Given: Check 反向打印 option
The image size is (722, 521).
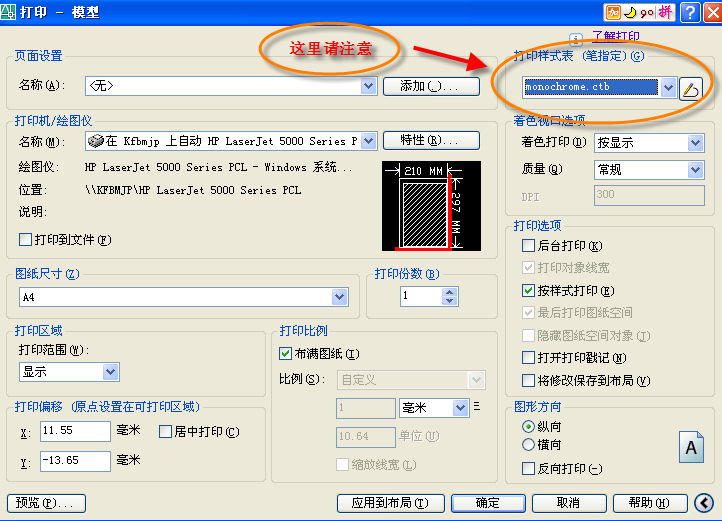Looking at the screenshot, I should click(x=529, y=469).
